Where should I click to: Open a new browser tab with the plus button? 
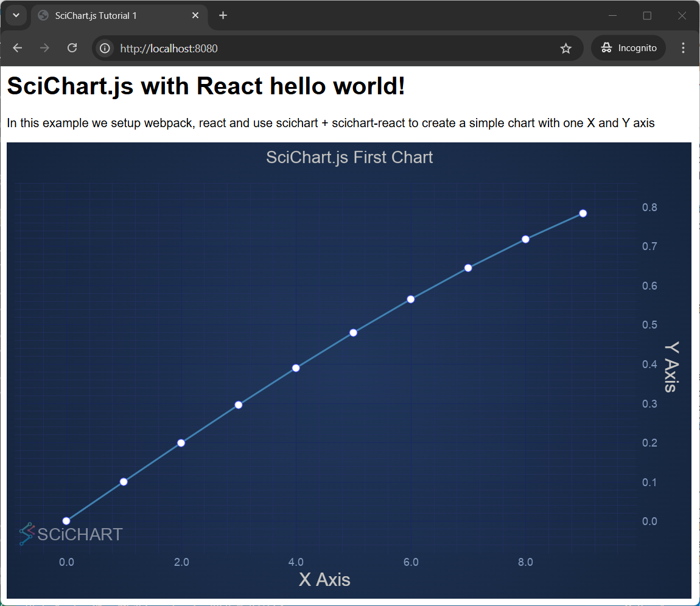click(223, 15)
